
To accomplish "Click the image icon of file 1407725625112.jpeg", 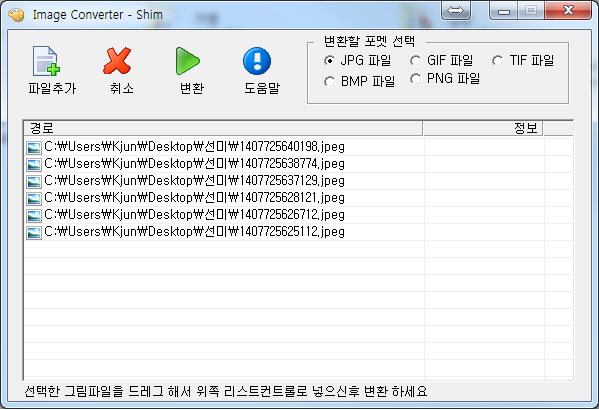I will click(34, 232).
